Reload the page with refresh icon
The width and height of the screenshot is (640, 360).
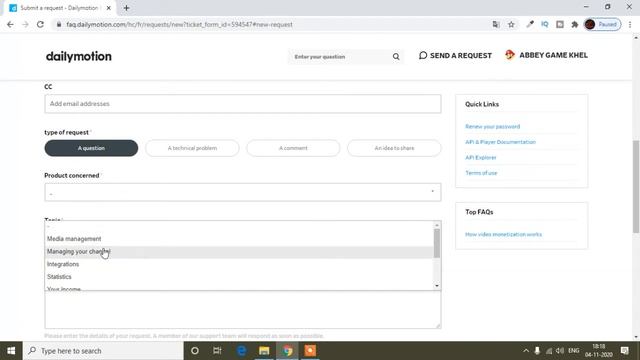tap(40, 24)
